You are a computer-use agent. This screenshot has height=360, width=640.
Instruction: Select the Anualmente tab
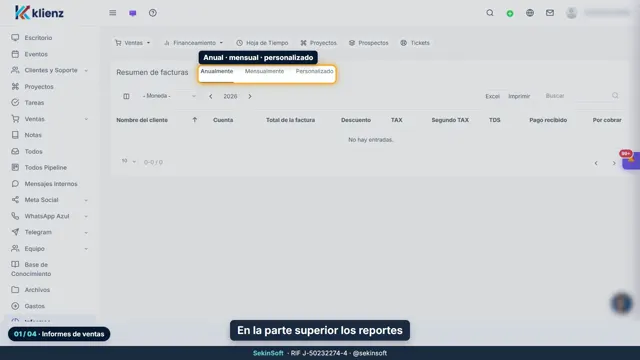coord(217,71)
